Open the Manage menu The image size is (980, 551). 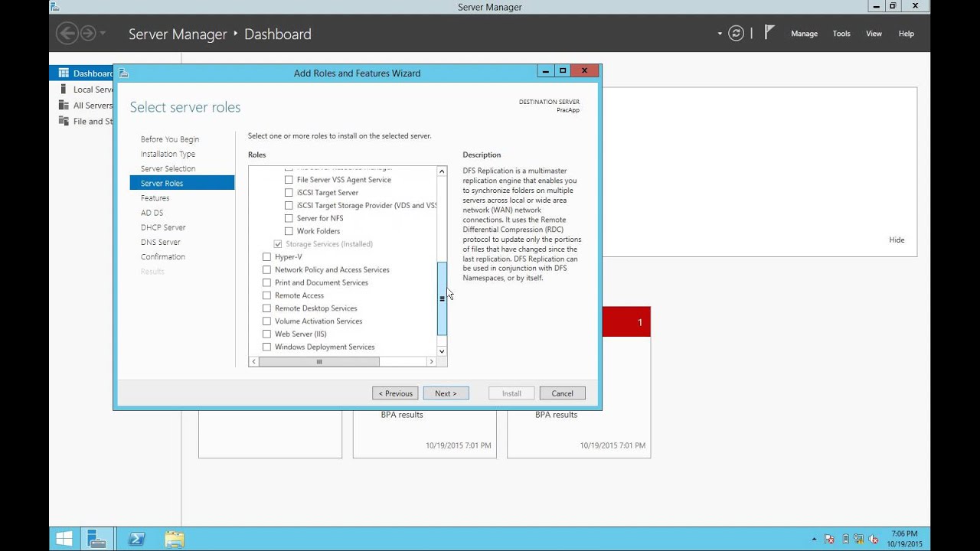click(x=804, y=34)
